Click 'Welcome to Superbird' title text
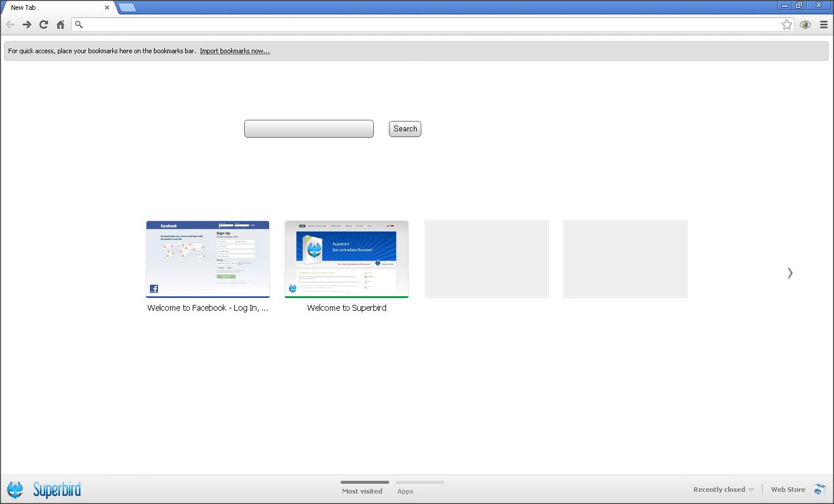The image size is (834, 504). 347,308
